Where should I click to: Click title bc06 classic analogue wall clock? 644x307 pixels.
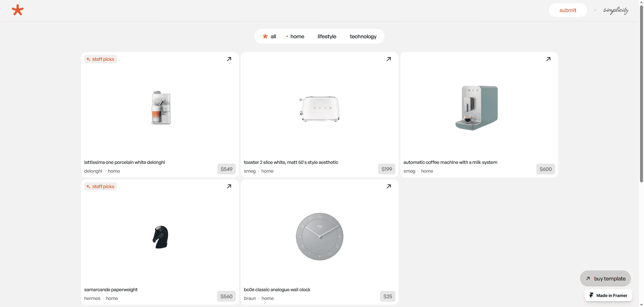[x=277, y=290]
